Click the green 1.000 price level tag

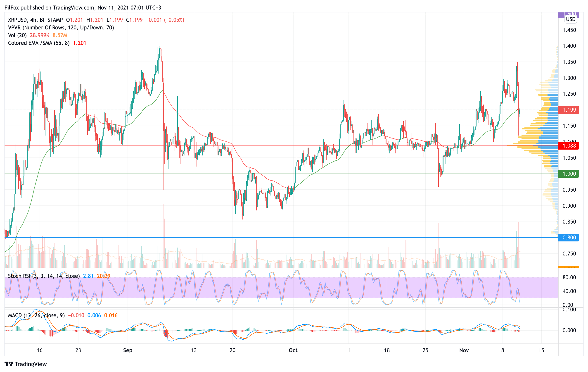pyautogui.click(x=569, y=174)
